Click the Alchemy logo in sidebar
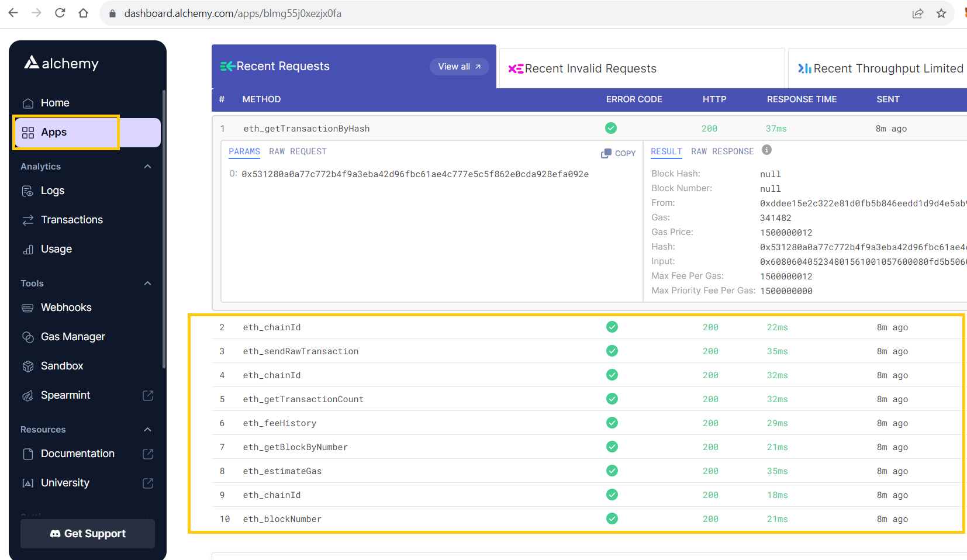Screen dimensions: 967x560 point(61,63)
